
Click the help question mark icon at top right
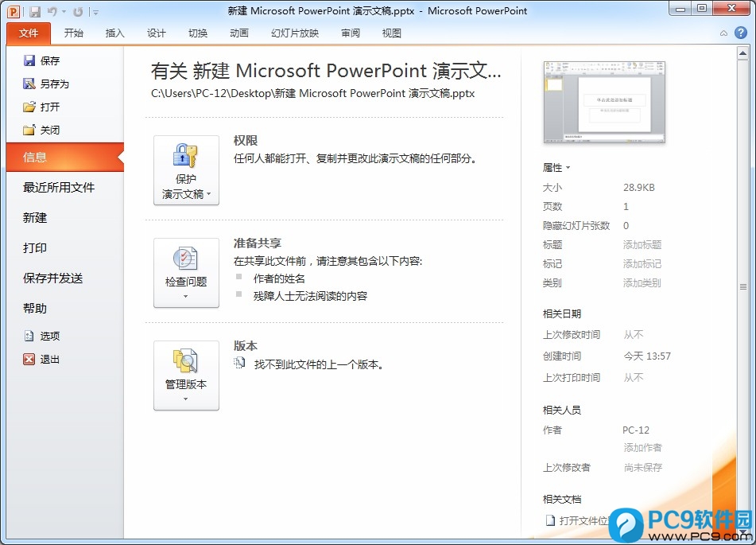[x=739, y=33]
